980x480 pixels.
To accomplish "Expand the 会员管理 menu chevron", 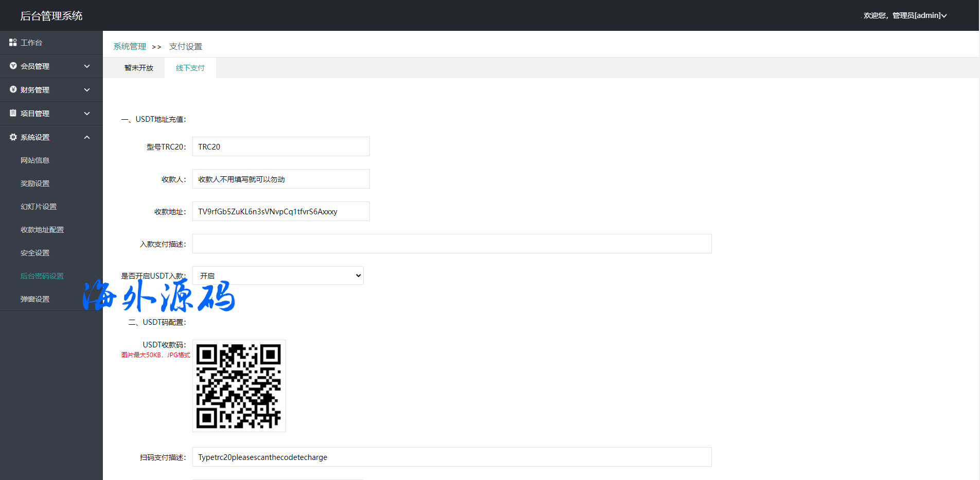I will click(87, 66).
